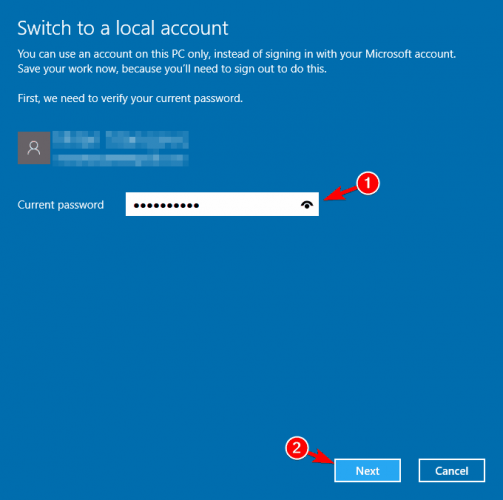Reveal password with the eye icon

[x=307, y=205]
